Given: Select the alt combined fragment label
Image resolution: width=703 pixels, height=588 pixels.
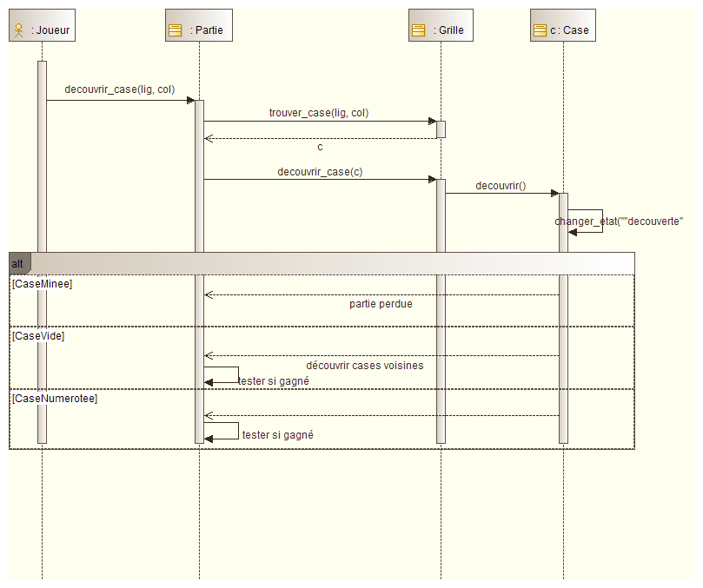Looking at the screenshot, I should (18, 263).
